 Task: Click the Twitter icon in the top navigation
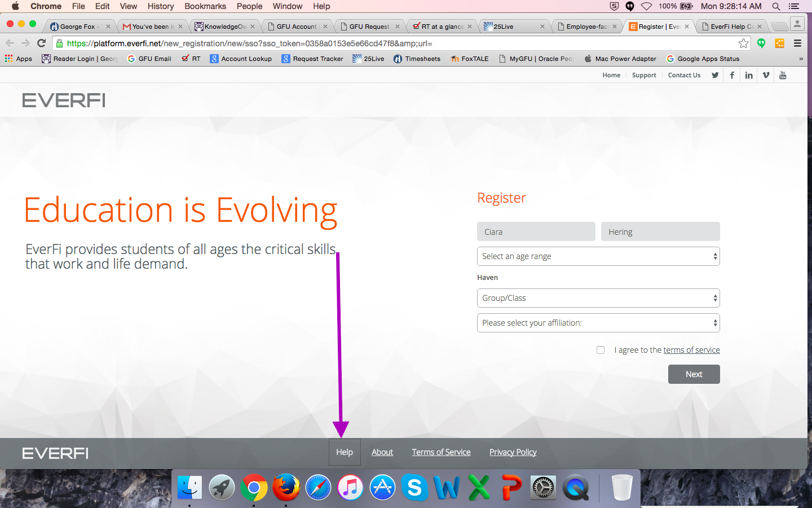(x=715, y=75)
